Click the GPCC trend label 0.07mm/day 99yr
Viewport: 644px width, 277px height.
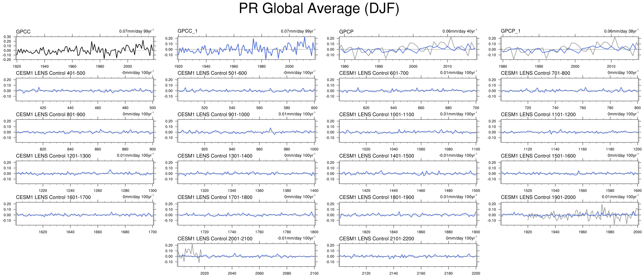point(136,31)
